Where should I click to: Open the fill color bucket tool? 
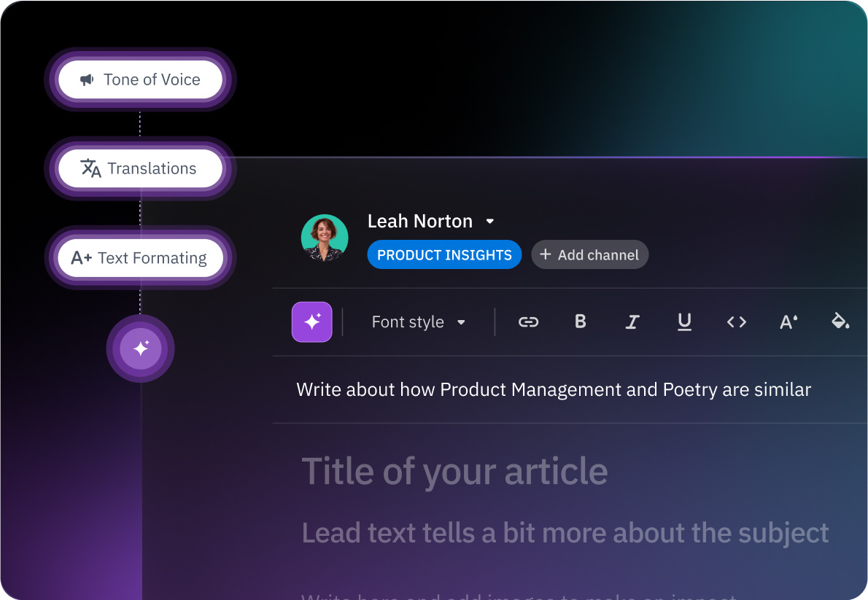[x=840, y=322]
